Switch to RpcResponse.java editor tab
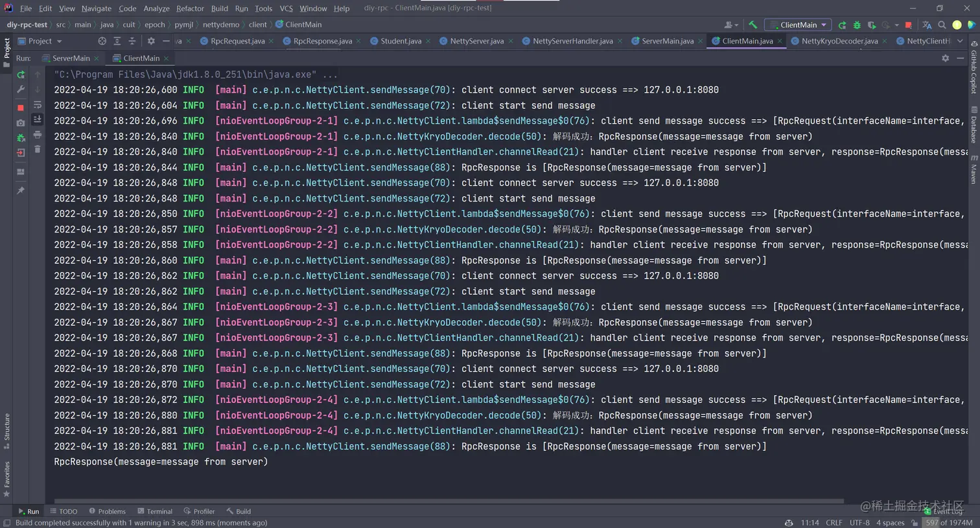The height and width of the screenshot is (528, 980). point(322,41)
